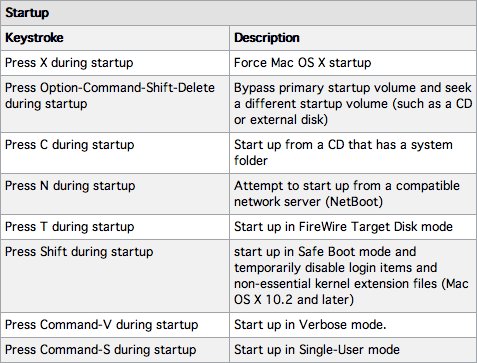477x363 pixels.
Task: Click the Startup table title
Action: click(27, 13)
